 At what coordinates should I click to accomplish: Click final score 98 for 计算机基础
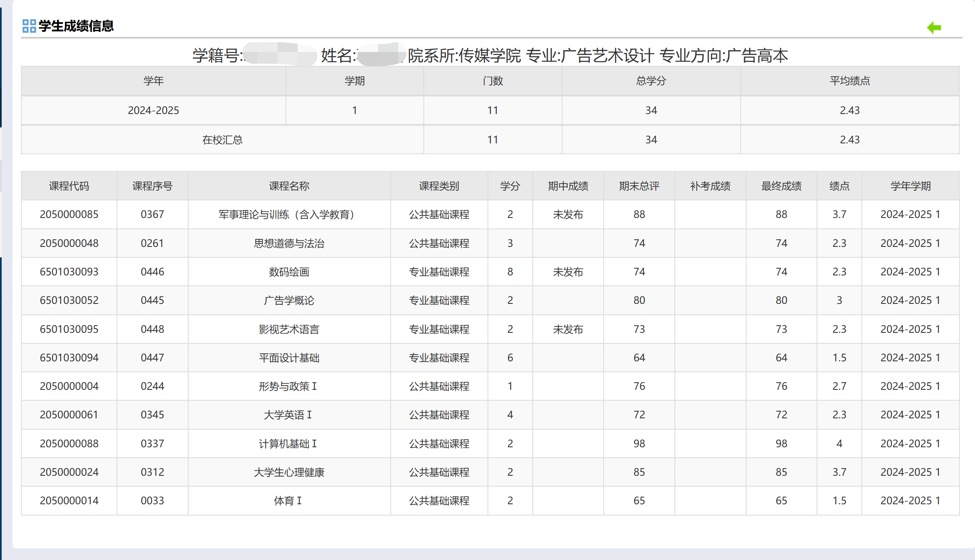781,443
